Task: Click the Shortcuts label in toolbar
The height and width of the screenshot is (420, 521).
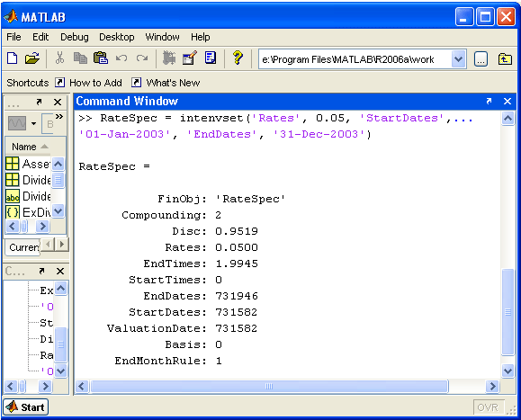Action: pyautogui.click(x=28, y=83)
